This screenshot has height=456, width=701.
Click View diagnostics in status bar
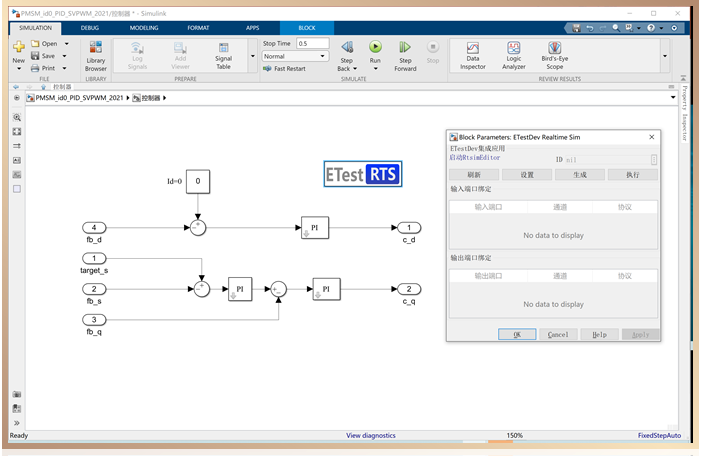[371, 435]
